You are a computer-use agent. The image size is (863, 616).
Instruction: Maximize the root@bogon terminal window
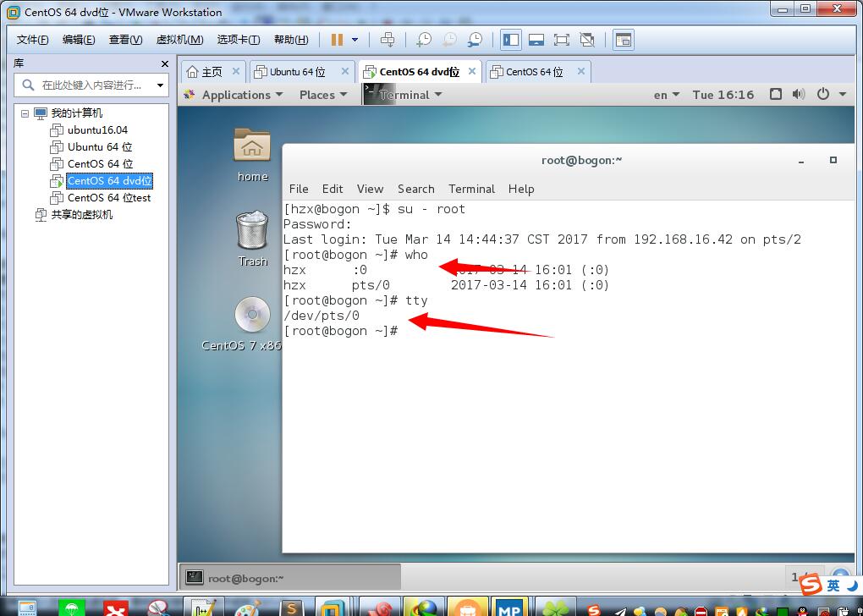pyautogui.click(x=833, y=160)
